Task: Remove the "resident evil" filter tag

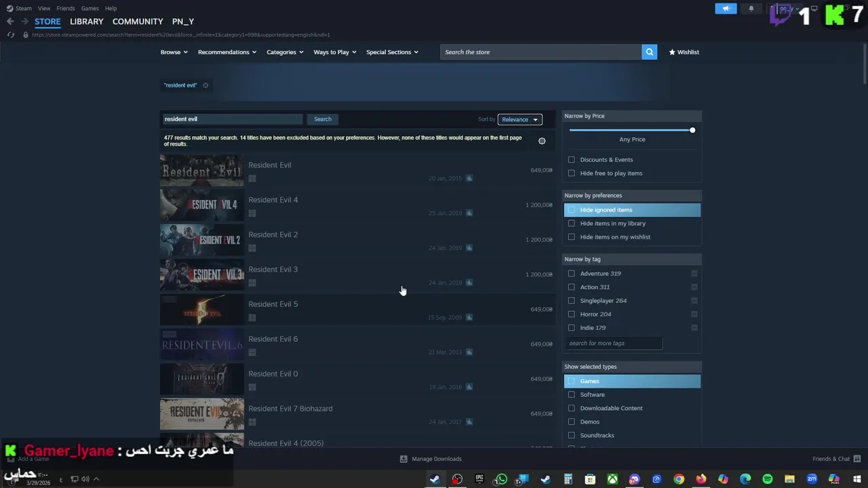Action: [205, 85]
